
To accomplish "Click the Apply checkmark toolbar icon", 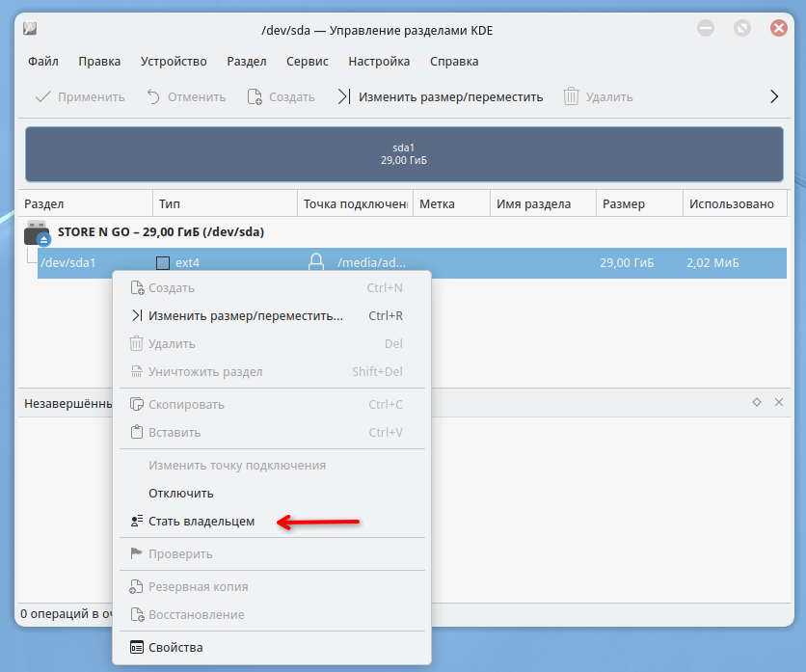I will (x=43, y=96).
